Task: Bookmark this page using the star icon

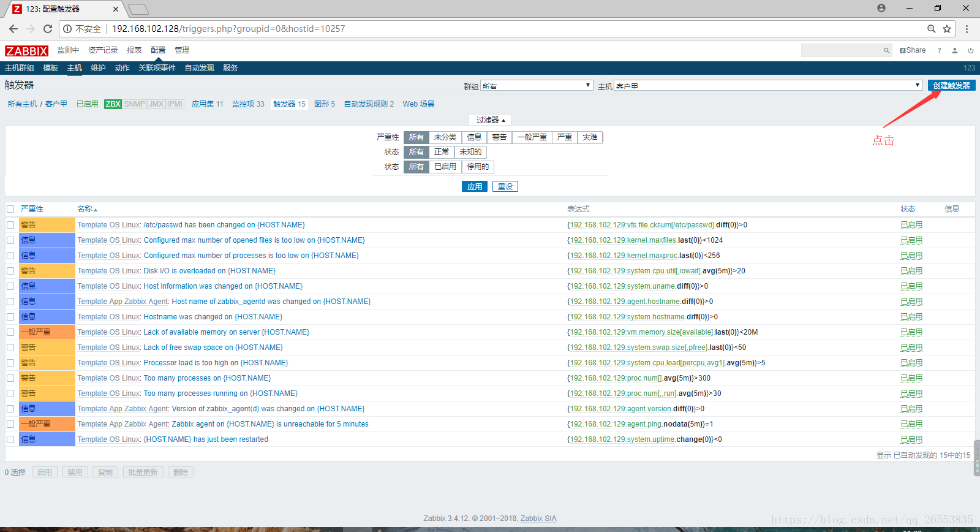Action: point(947,29)
